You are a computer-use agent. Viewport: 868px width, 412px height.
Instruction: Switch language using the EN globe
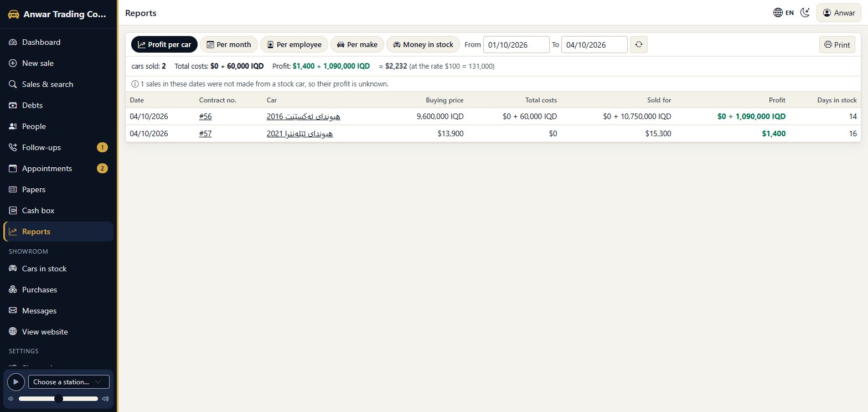coord(783,13)
